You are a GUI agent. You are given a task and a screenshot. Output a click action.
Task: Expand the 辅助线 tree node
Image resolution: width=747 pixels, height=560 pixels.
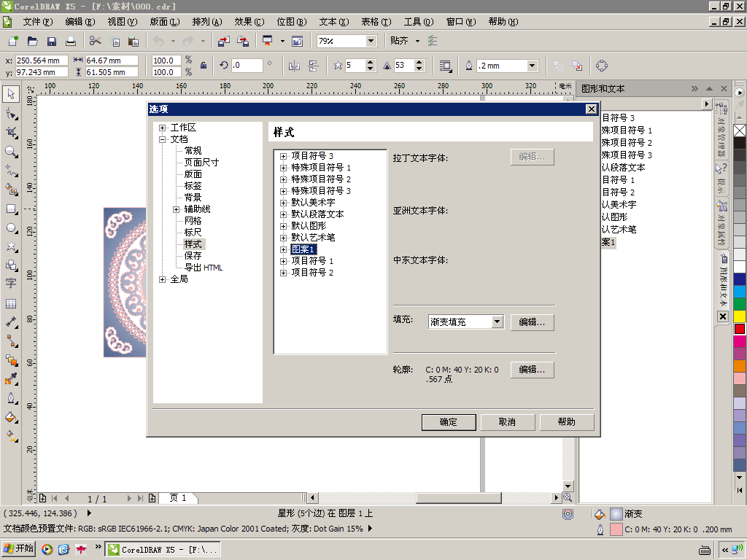tap(177, 209)
